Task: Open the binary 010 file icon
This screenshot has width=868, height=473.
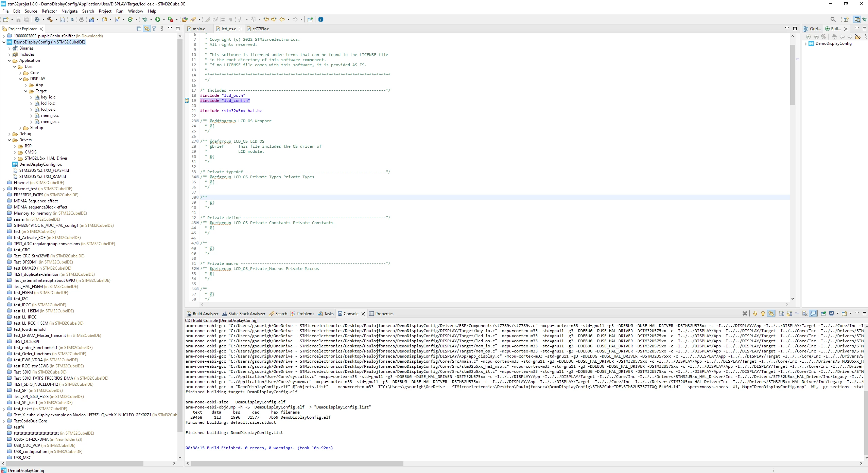Action: (63, 19)
